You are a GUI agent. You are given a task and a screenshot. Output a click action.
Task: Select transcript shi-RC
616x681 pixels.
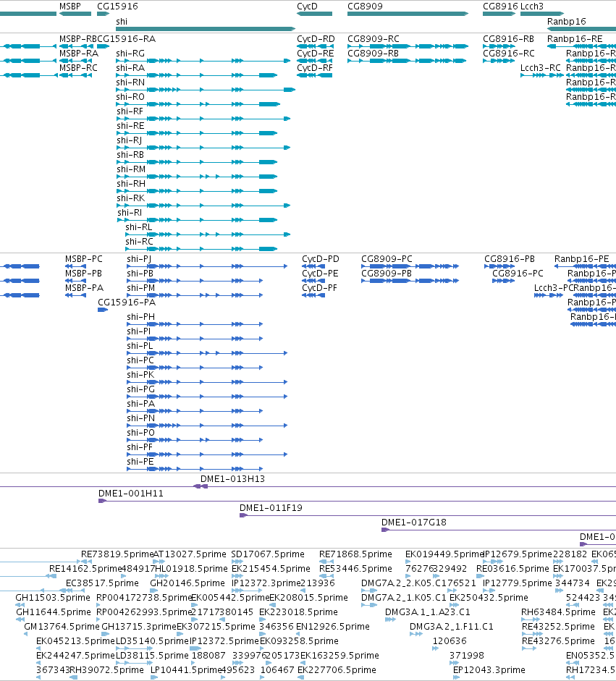click(x=201, y=249)
